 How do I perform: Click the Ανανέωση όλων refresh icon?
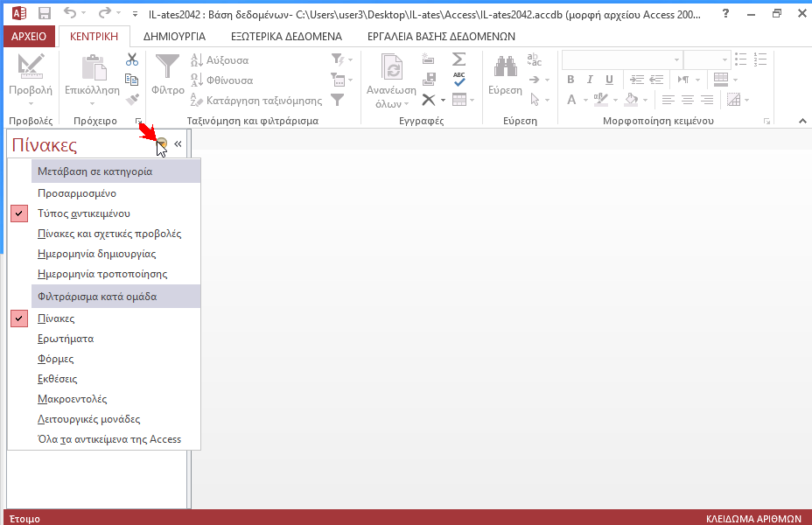pos(392,68)
